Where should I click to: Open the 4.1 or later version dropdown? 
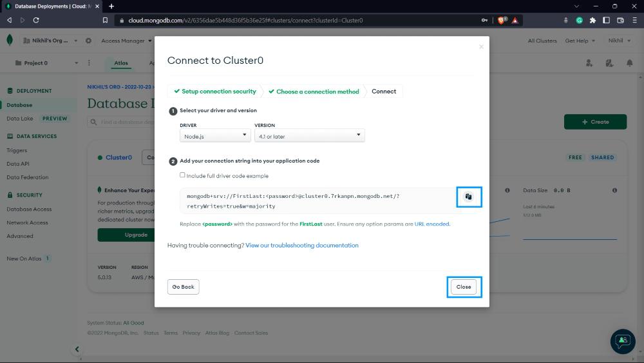310,136
